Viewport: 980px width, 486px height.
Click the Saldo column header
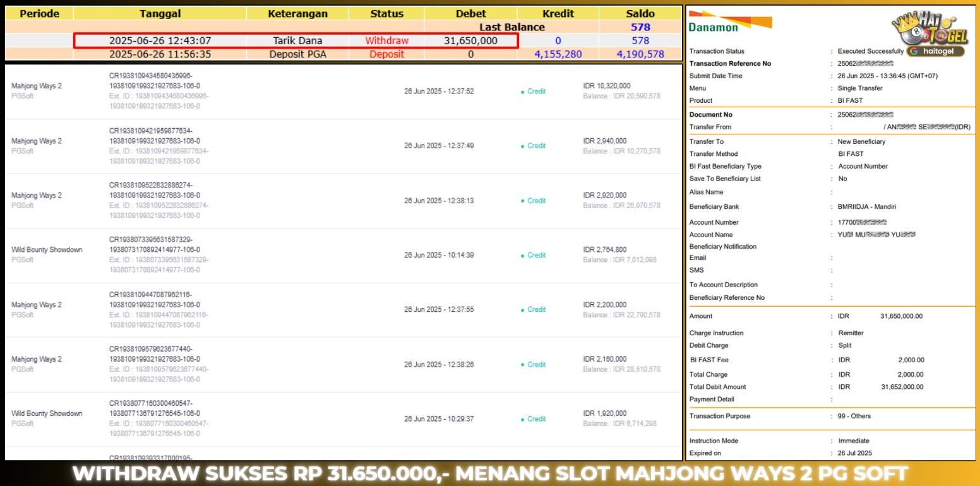[640, 13]
